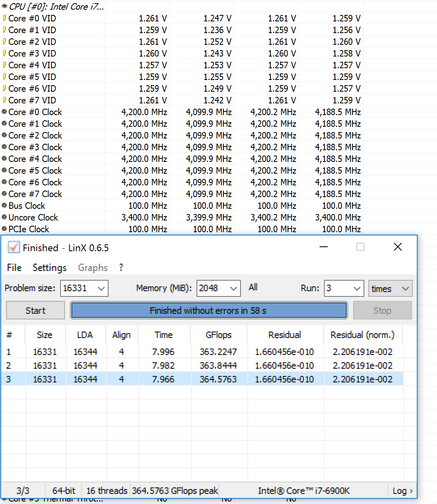Open the ? help menu

(x=121, y=268)
